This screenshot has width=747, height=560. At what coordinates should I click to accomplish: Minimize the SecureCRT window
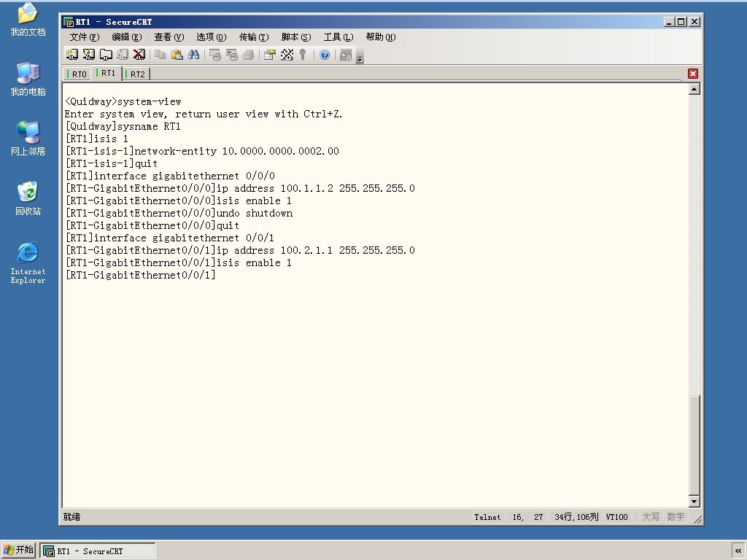click(x=670, y=22)
